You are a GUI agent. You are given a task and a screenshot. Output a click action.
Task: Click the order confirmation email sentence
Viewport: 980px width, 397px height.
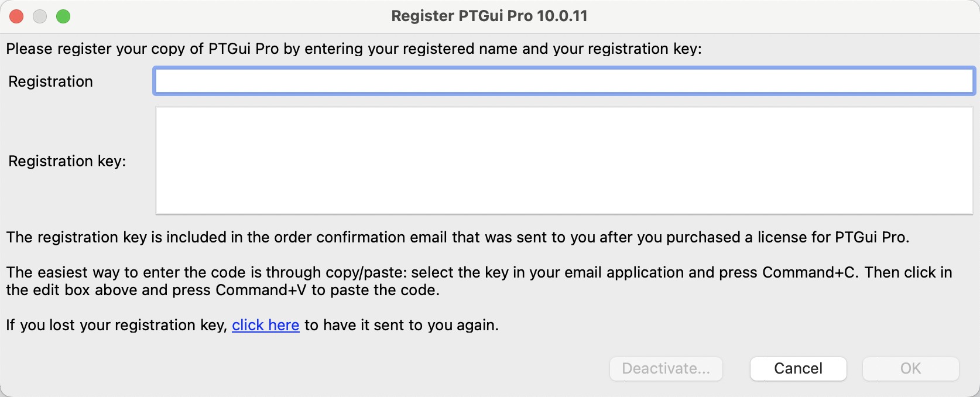(x=457, y=237)
